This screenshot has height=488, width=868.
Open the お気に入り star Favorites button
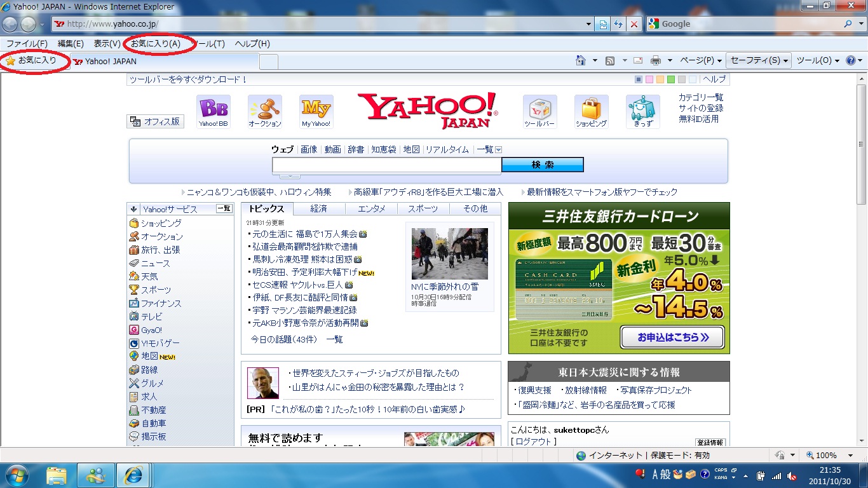31,61
